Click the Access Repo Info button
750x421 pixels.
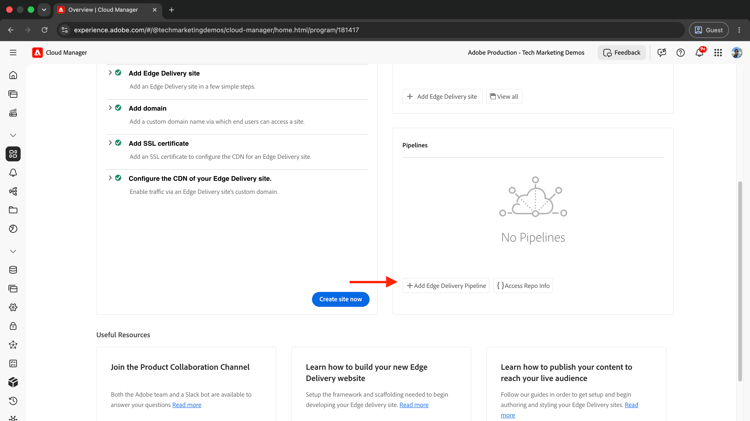pos(523,286)
